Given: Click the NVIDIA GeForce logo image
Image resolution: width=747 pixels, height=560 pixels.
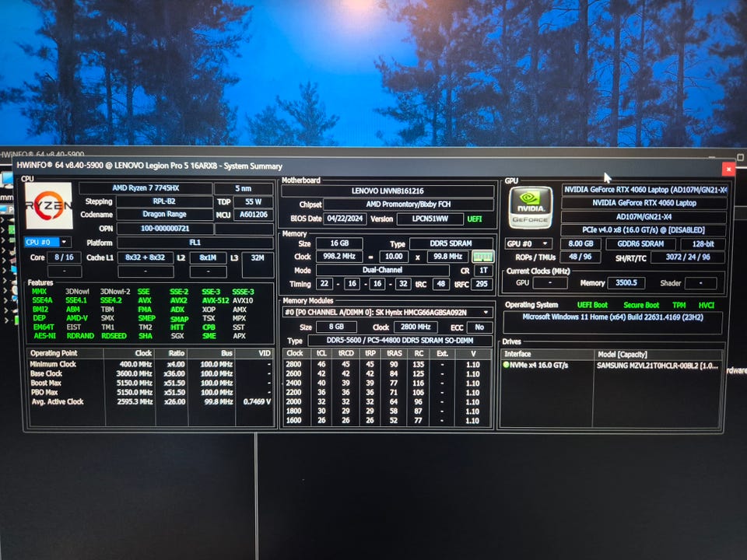Looking at the screenshot, I should 530,207.
